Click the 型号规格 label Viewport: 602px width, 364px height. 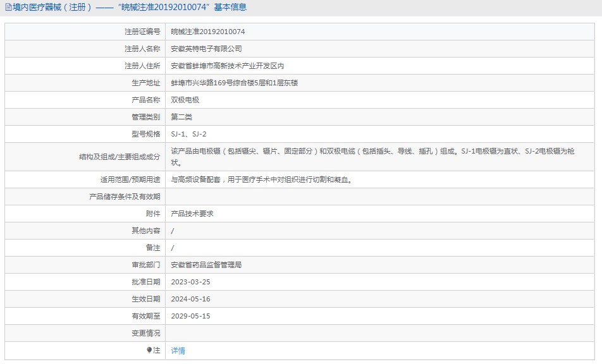(x=145, y=134)
